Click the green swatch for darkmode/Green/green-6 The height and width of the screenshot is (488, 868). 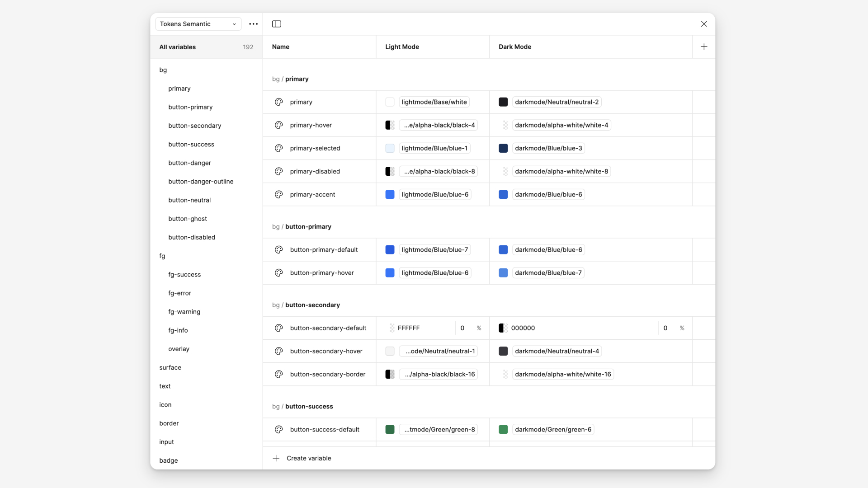click(x=503, y=430)
